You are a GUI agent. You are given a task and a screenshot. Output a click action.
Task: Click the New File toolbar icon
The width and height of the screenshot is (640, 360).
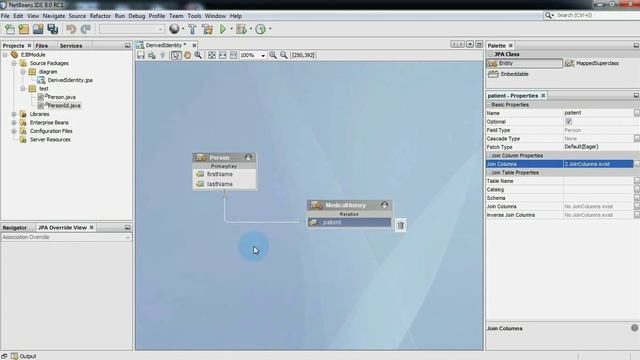(x=10, y=29)
